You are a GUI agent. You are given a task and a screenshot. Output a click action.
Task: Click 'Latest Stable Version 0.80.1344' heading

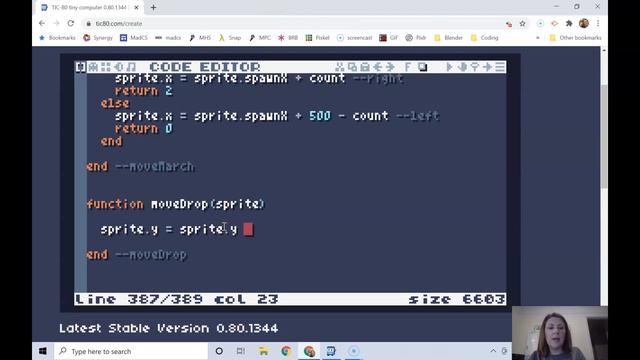tap(169, 328)
